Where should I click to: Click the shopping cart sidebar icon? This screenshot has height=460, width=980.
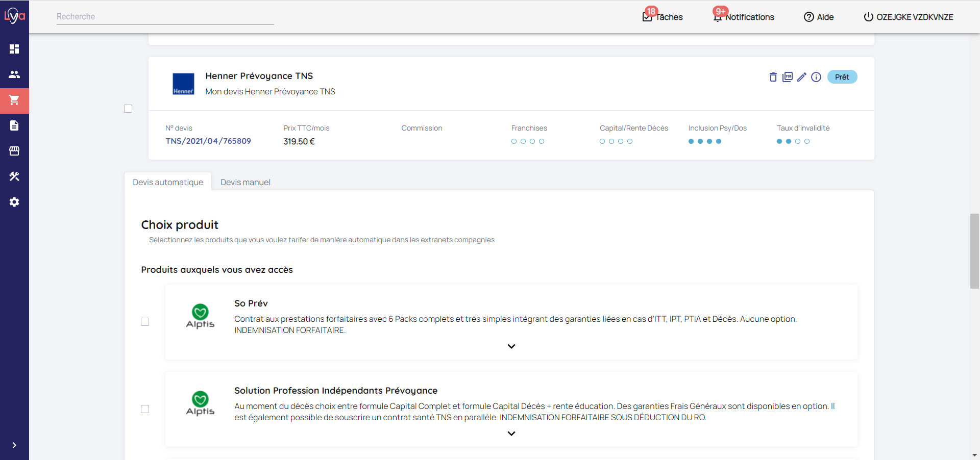point(14,100)
